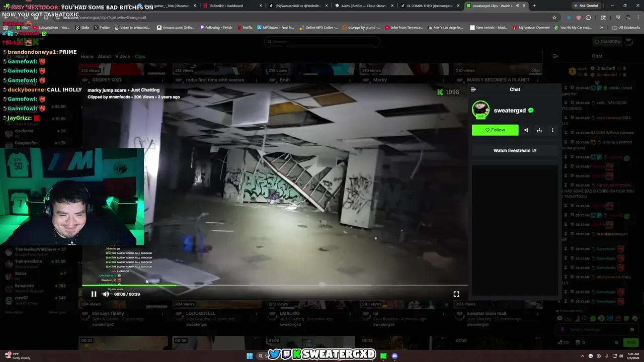
Task: Click the verified badge next to sweatergxd
Action: (531, 110)
